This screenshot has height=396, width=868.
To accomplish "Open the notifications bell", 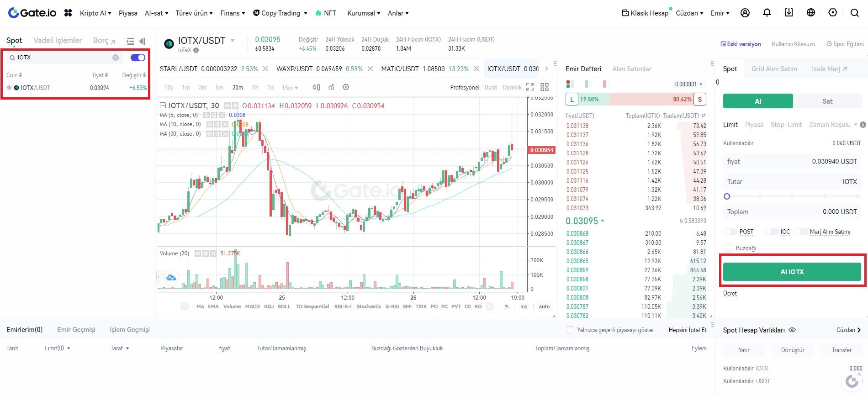I will point(767,13).
